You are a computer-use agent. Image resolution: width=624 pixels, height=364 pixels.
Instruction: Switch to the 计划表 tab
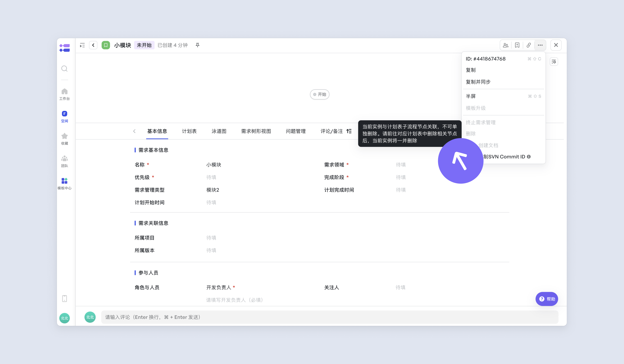(x=189, y=131)
